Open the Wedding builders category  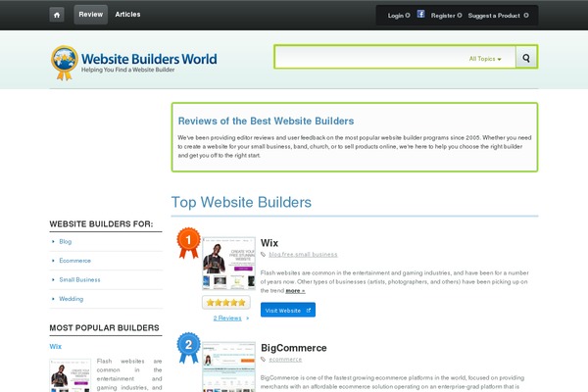pos(71,299)
